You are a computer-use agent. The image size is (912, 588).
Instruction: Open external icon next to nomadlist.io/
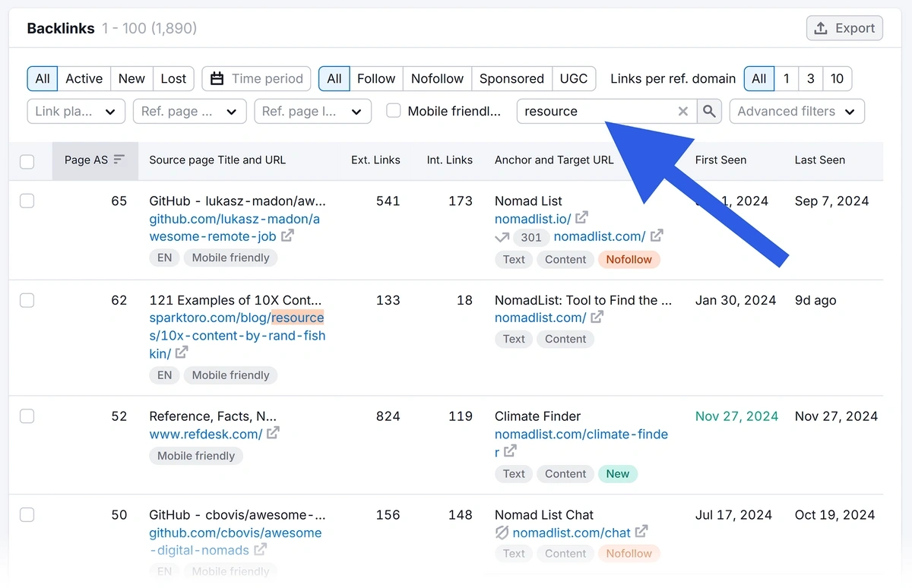(581, 218)
